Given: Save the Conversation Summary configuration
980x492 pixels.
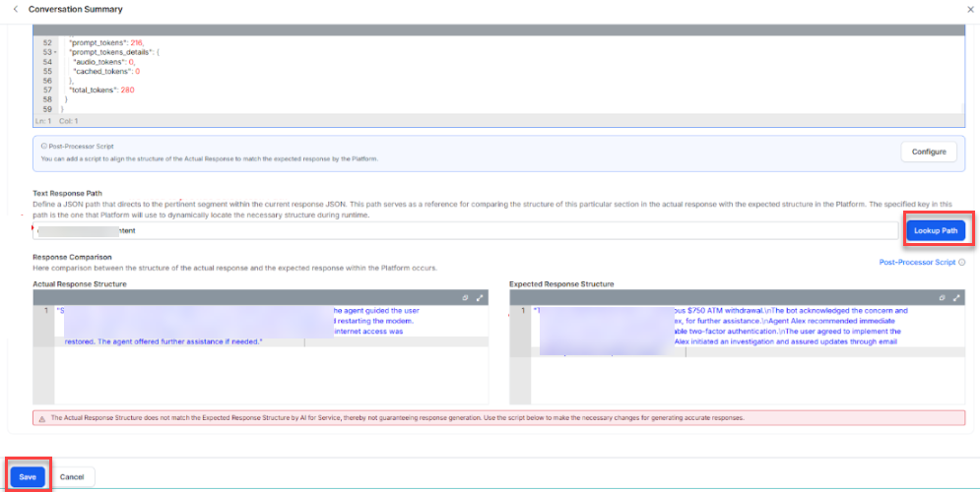Looking at the screenshot, I should point(28,476).
